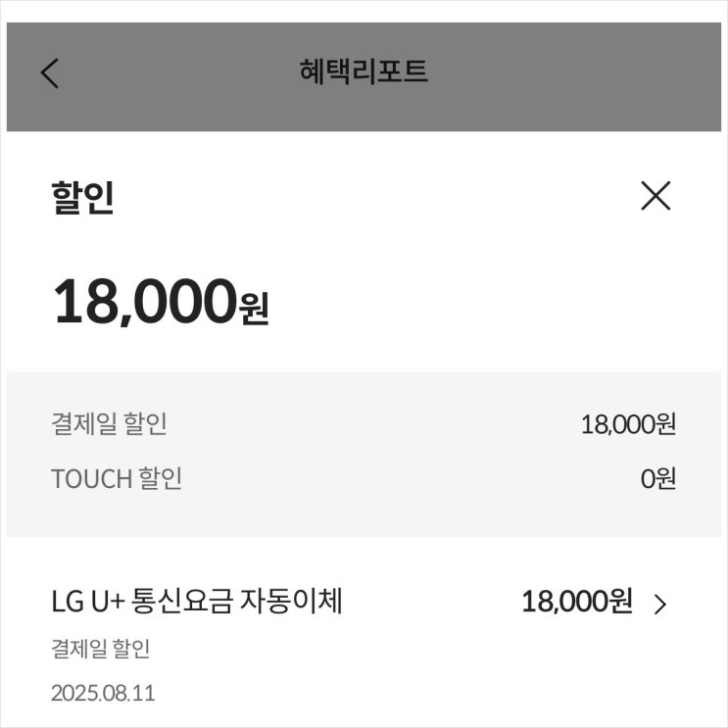
Task: Expand the LG U+ entry chevron
Action: [x=659, y=604]
